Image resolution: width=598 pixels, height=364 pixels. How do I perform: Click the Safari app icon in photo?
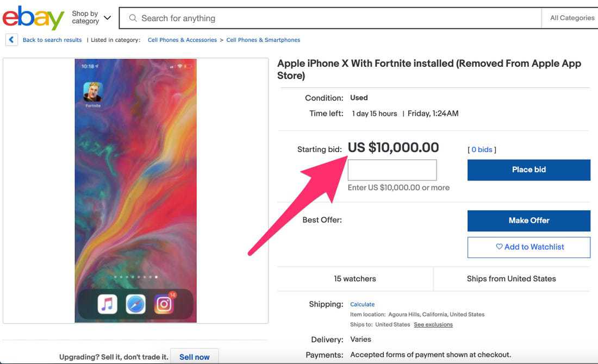135,304
